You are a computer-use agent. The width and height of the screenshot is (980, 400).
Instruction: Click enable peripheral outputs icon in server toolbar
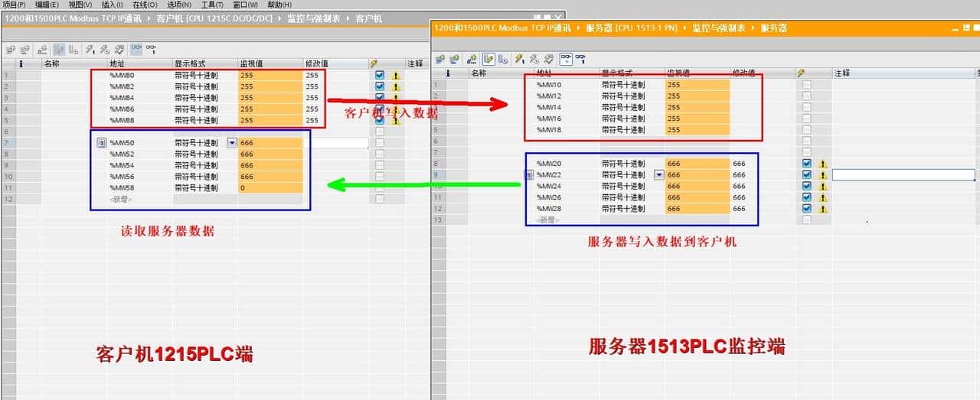coord(549,58)
